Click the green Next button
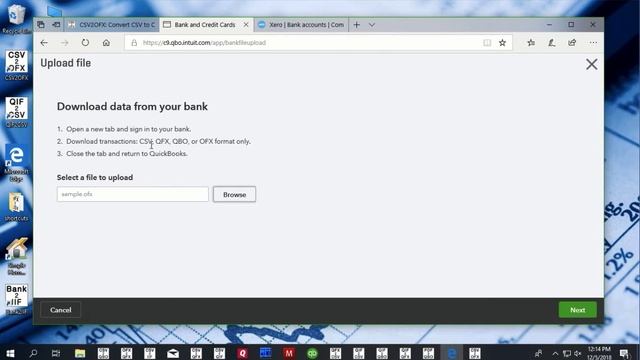640x360 pixels. pyautogui.click(x=578, y=310)
